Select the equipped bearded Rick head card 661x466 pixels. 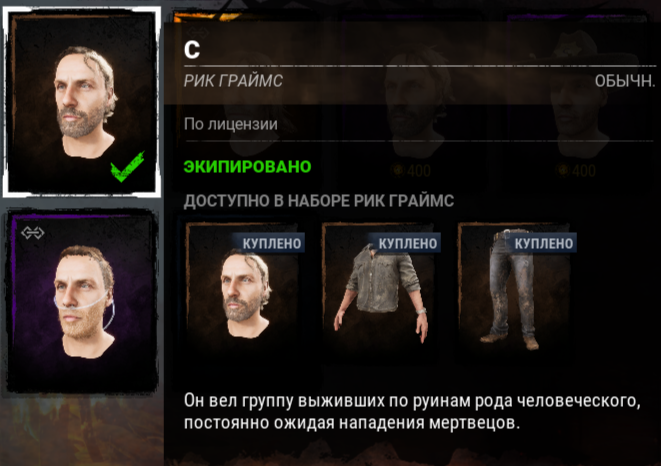pos(82,102)
